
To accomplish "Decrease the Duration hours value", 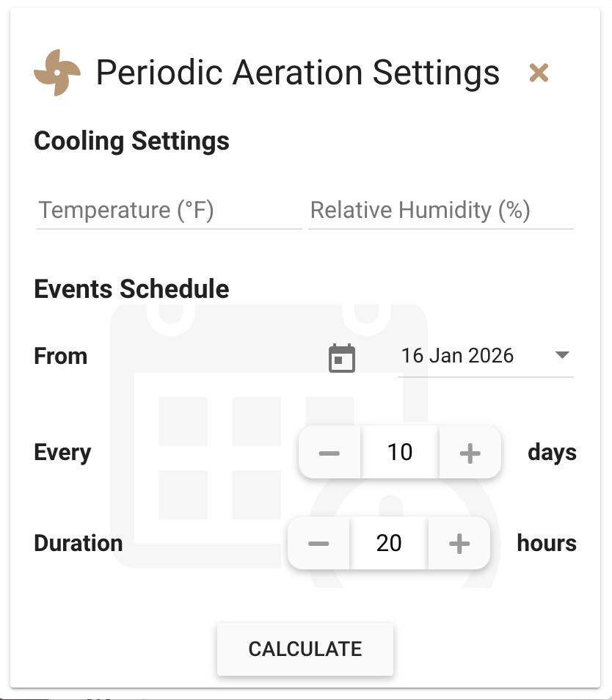I will (318, 544).
